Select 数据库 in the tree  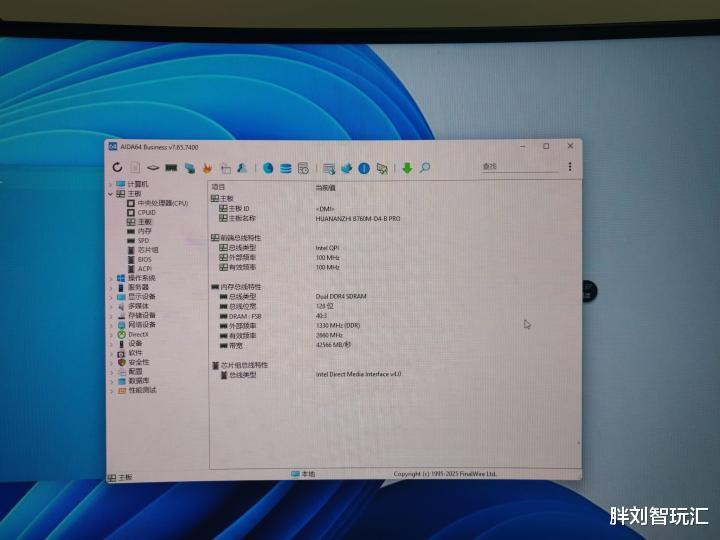(x=139, y=381)
